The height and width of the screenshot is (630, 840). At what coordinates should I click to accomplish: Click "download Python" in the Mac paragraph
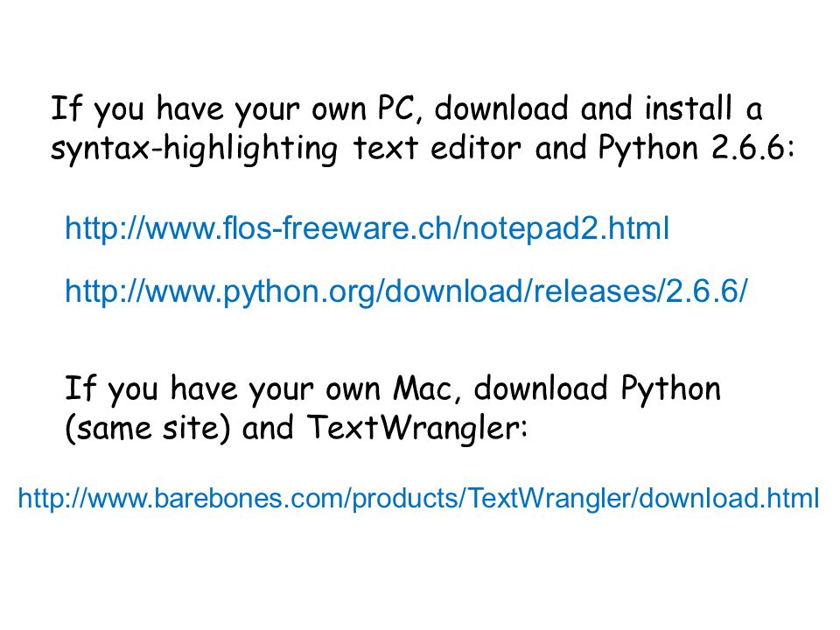click(598, 389)
